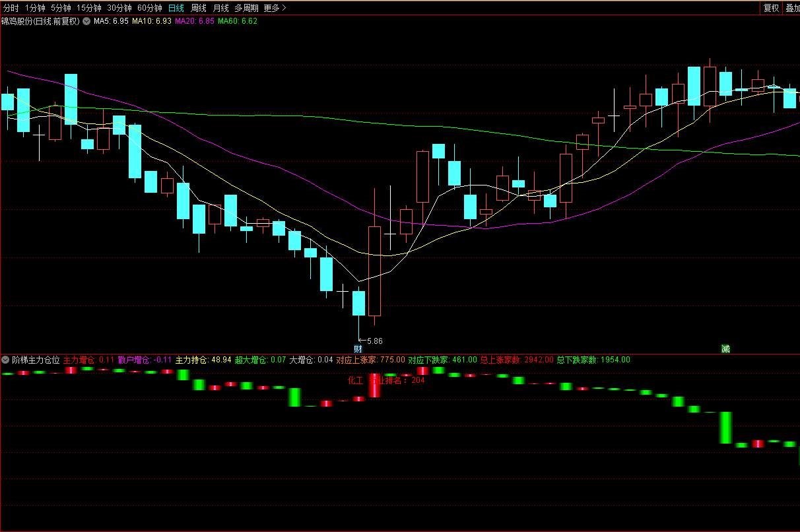The height and width of the screenshot is (532, 800).
Task: Click the 阶梯主力仓位 indicator name
Action: 36,360
